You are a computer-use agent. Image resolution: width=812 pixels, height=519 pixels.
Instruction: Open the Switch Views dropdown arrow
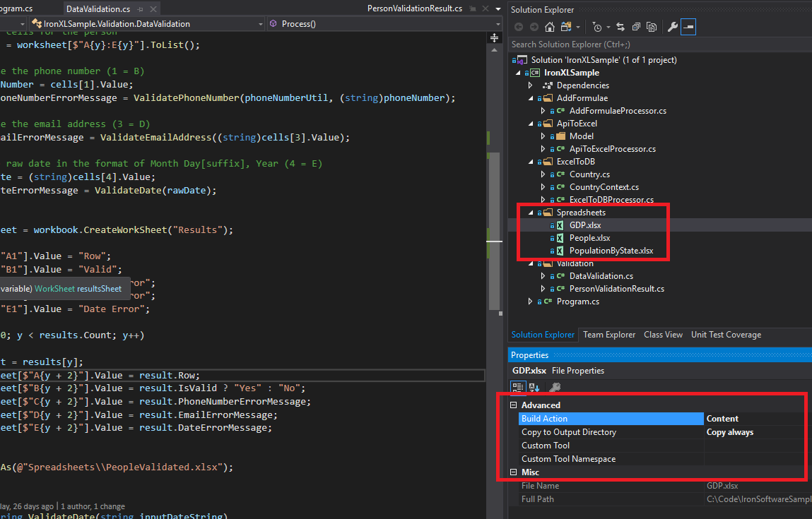click(578, 27)
